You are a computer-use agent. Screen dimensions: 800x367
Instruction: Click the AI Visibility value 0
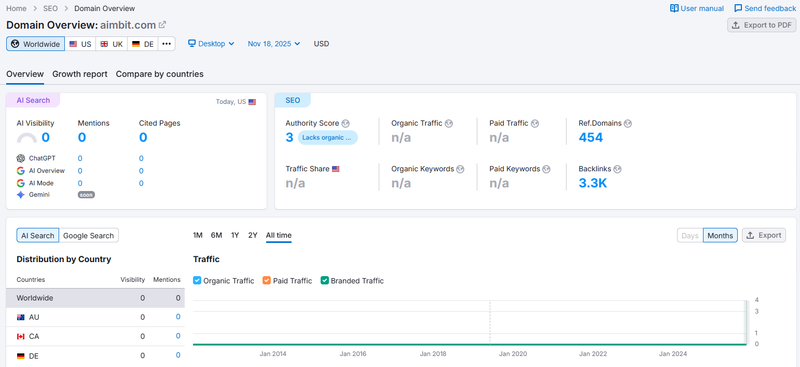45,137
